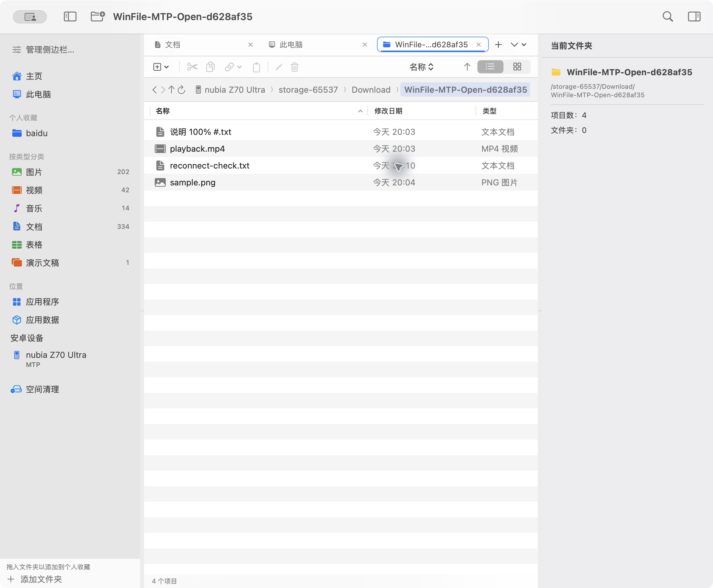Open the link/share dropdown in toolbar

click(x=233, y=67)
